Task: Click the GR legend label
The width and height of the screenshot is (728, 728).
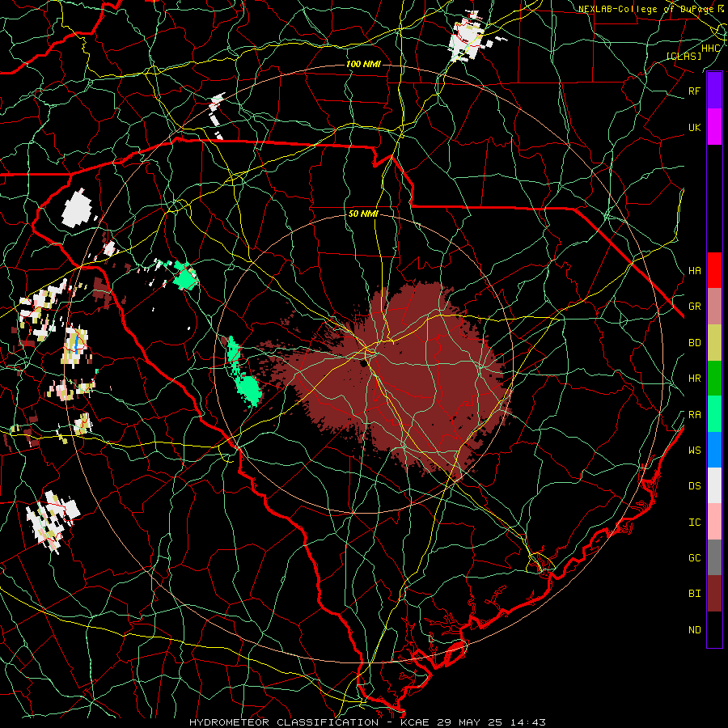Action: pos(695,307)
